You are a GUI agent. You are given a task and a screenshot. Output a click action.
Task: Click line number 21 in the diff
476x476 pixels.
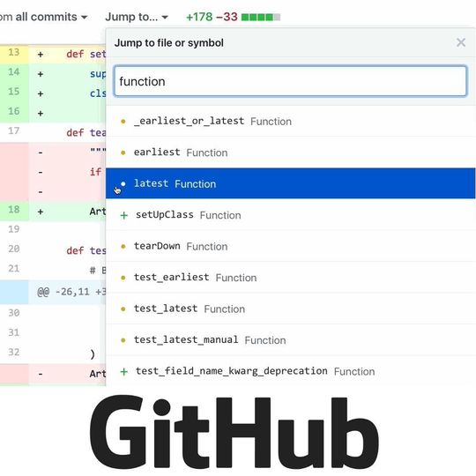[x=14, y=268]
